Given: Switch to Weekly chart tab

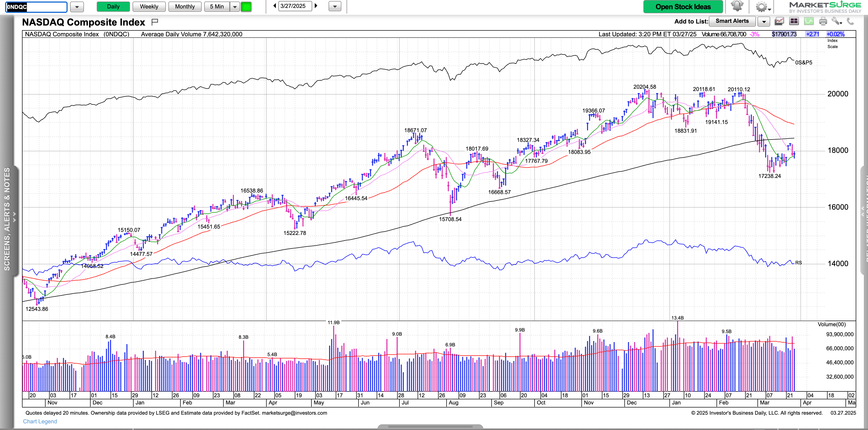Looking at the screenshot, I should [149, 6].
